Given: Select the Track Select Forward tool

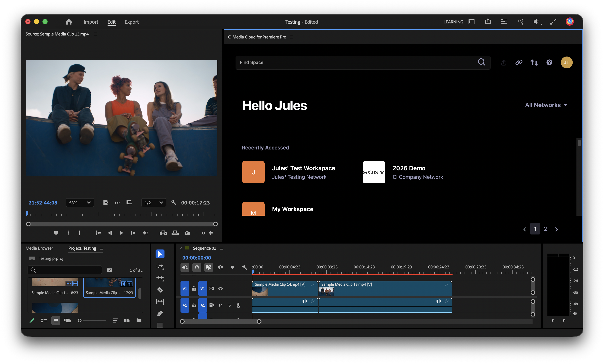Looking at the screenshot, I should (x=160, y=266).
